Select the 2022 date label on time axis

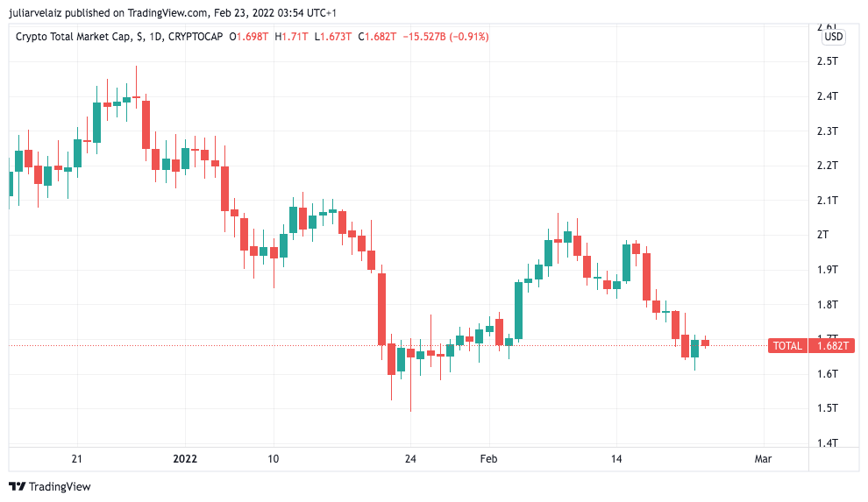pyautogui.click(x=185, y=459)
